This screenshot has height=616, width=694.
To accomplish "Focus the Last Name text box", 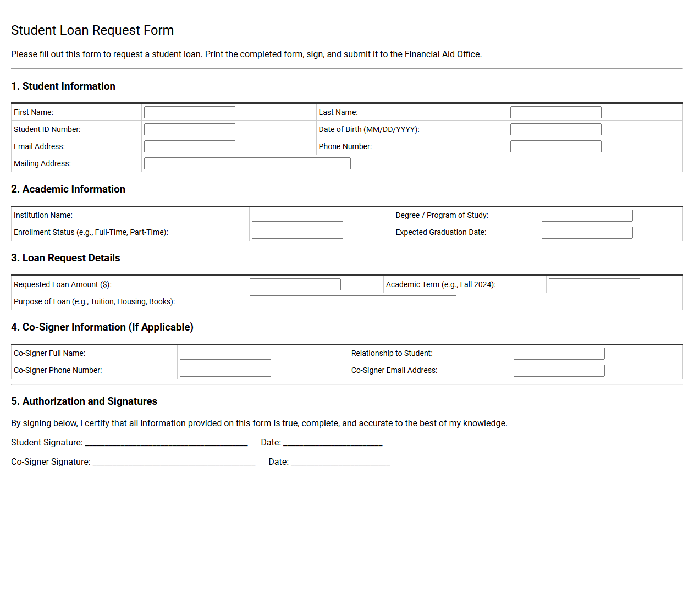I will coord(556,112).
